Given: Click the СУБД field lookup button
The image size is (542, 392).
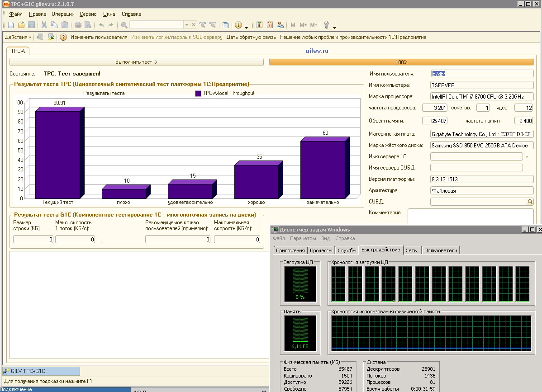Looking at the screenshot, I should click(x=530, y=202).
